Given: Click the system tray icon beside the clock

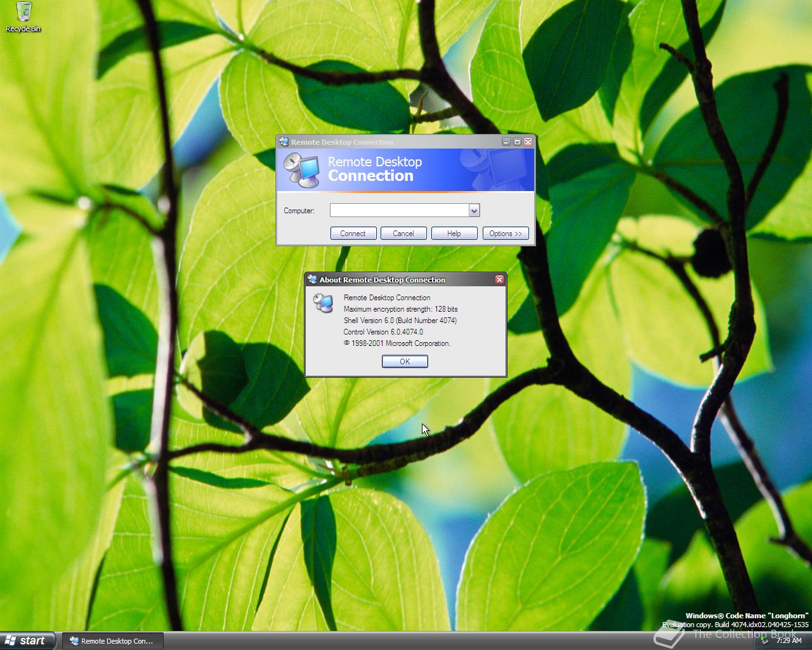Looking at the screenshot, I should pyautogui.click(x=766, y=640).
